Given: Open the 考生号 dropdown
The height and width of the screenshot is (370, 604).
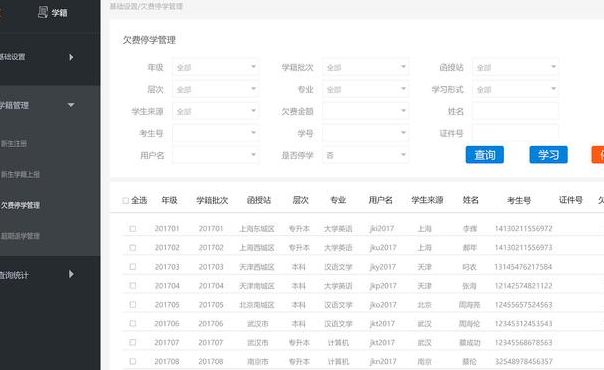Looking at the screenshot, I should click(215, 133).
